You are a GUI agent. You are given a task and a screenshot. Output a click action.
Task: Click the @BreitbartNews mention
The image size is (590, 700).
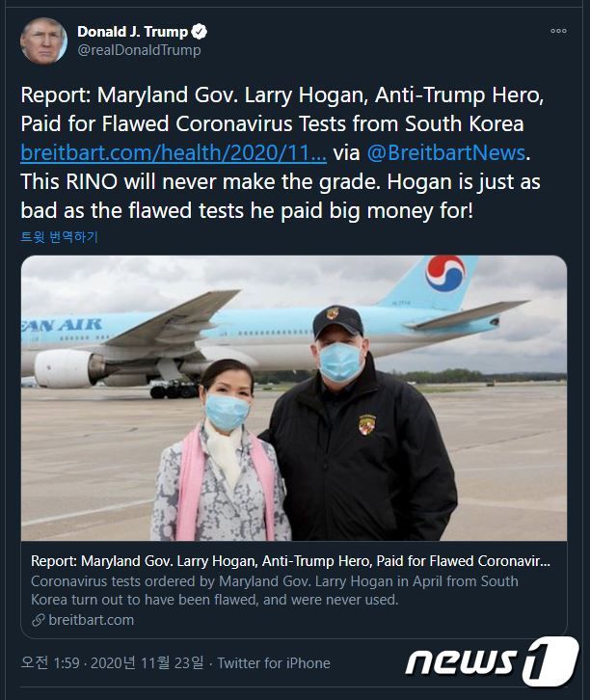point(445,152)
